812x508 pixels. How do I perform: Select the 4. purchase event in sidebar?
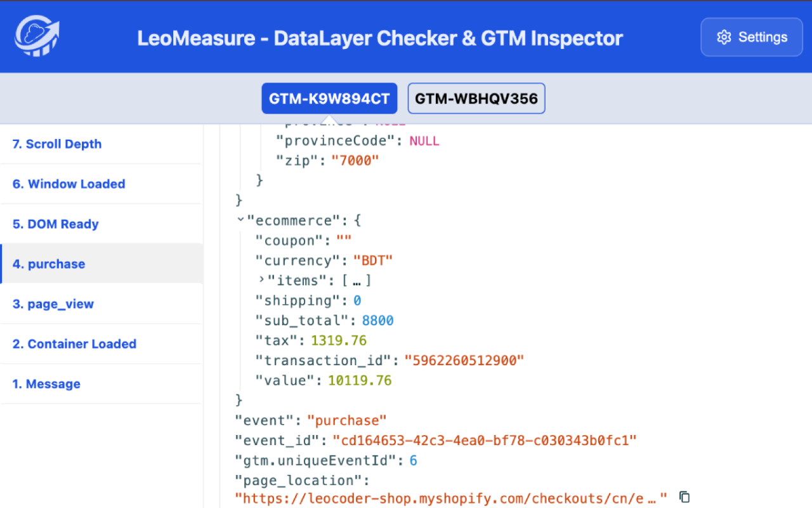tap(49, 264)
